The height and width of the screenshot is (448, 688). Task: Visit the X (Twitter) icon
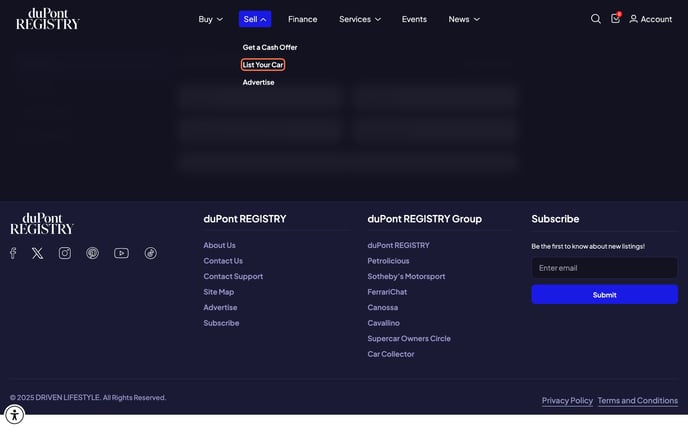click(x=37, y=253)
